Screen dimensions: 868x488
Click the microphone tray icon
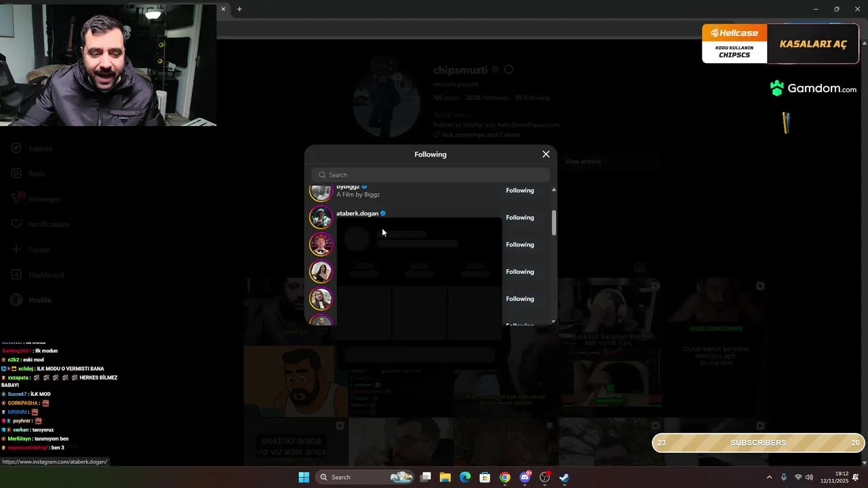[784, 477]
